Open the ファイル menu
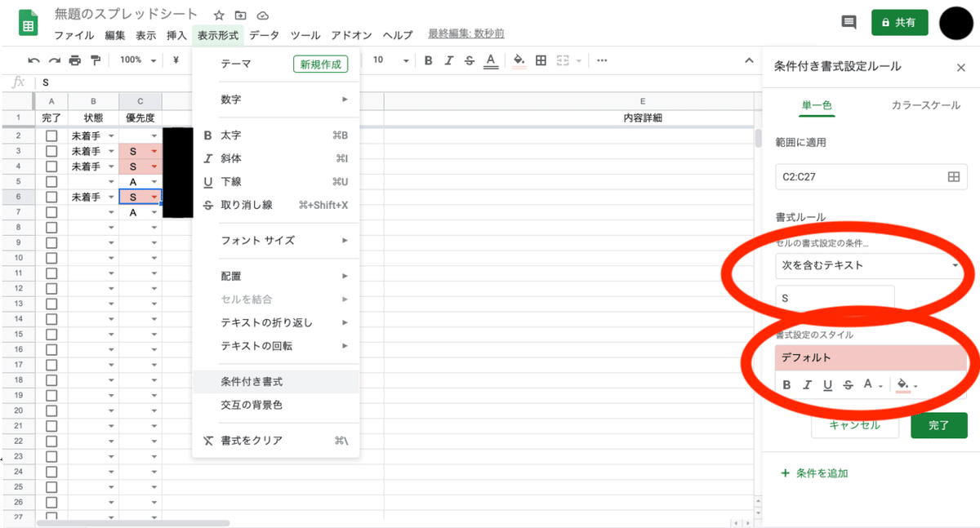Image resolution: width=980 pixels, height=528 pixels. pos(74,35)
